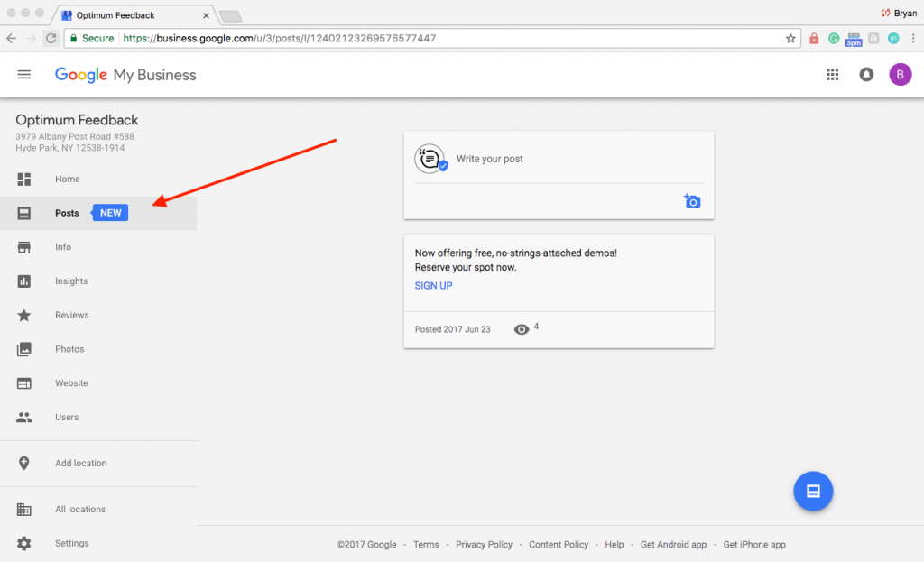Viewport: 924px width, 562px height.
Task: Click the Posted 2017 Jun 23 date
Action: coord(453,330)
